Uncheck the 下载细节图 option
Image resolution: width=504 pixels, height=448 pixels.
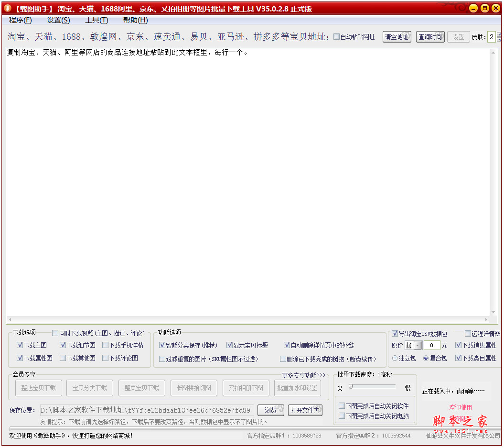point(63,345)
